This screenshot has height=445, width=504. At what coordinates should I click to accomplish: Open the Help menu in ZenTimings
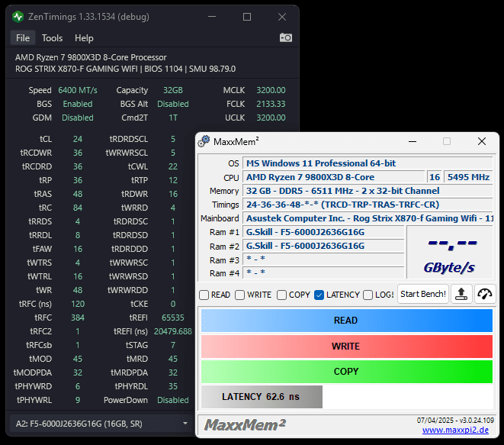pos(84,38)
